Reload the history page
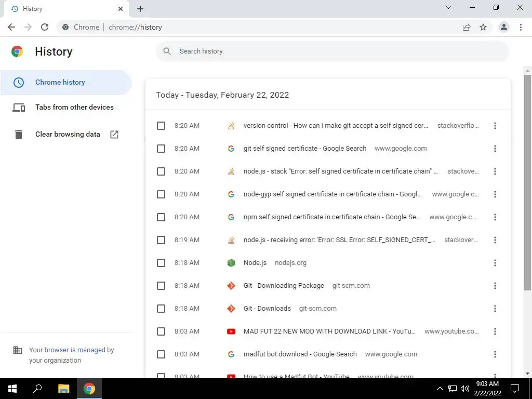532x399 pixels. click(x=45, y=27)
